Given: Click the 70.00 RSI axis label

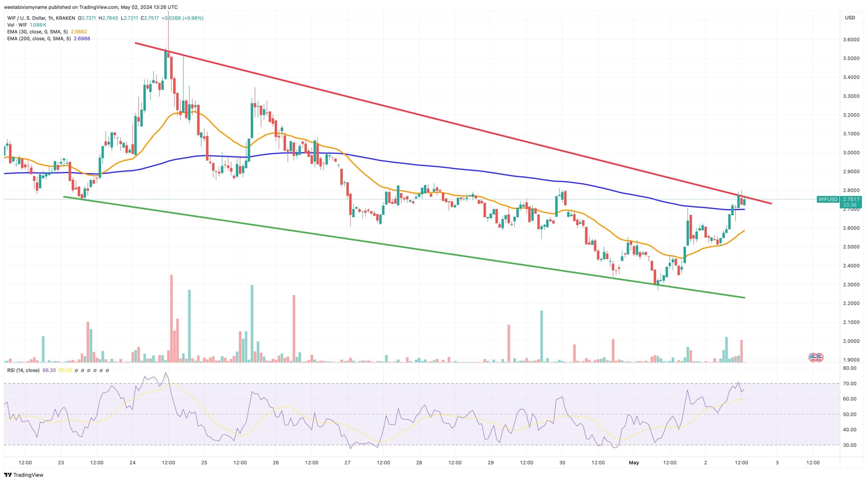Looking at the screenshot, I should 850,383.
